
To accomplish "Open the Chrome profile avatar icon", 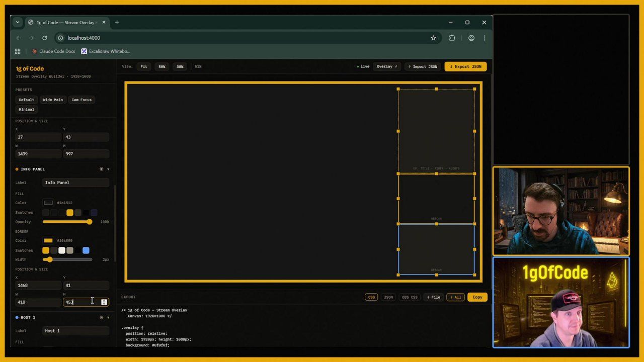I will tap(471, 38).
